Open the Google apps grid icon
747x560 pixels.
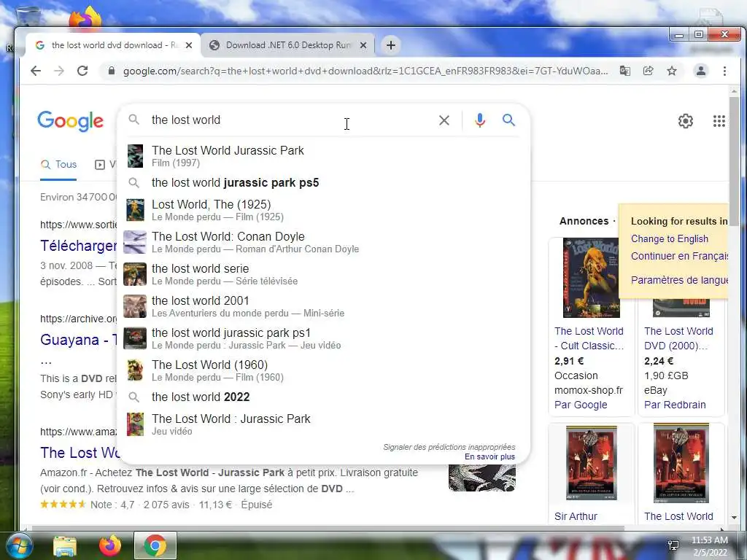[719, 121]
